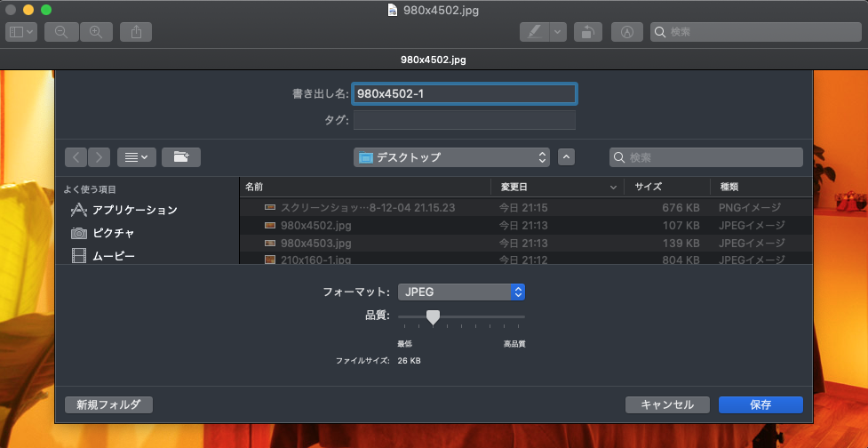Click the キャンセル button
Screen dimensions: 868x448
[667, 404]
